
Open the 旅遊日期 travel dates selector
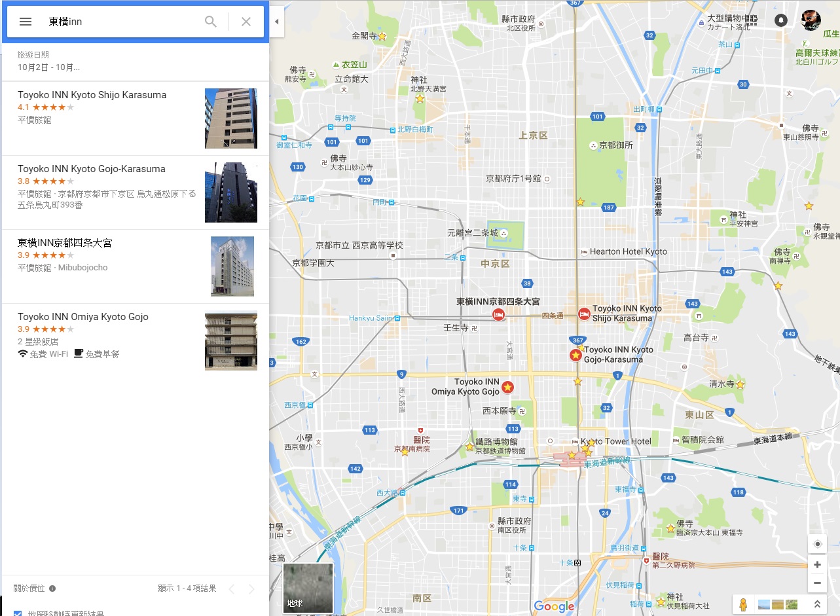49,61
